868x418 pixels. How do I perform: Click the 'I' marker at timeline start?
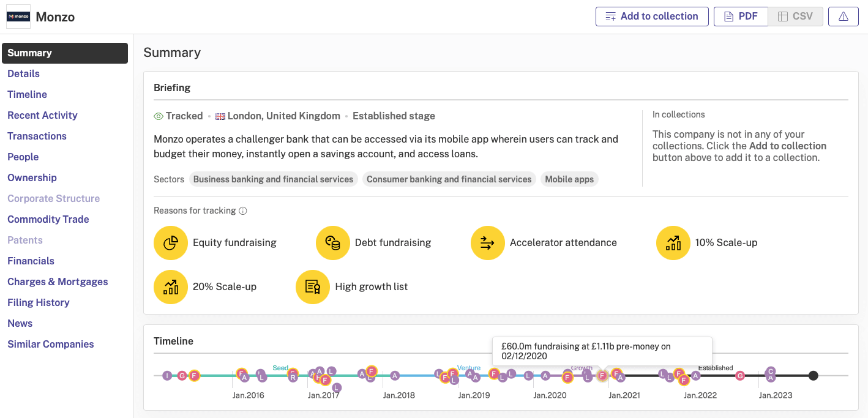click(x=167, y=375)
